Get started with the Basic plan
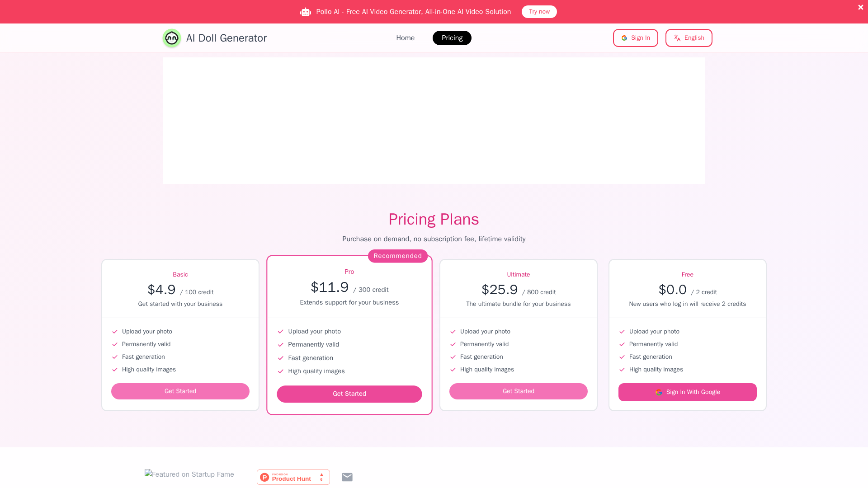This screenshot has width=868, height=488. pos(180,391)
